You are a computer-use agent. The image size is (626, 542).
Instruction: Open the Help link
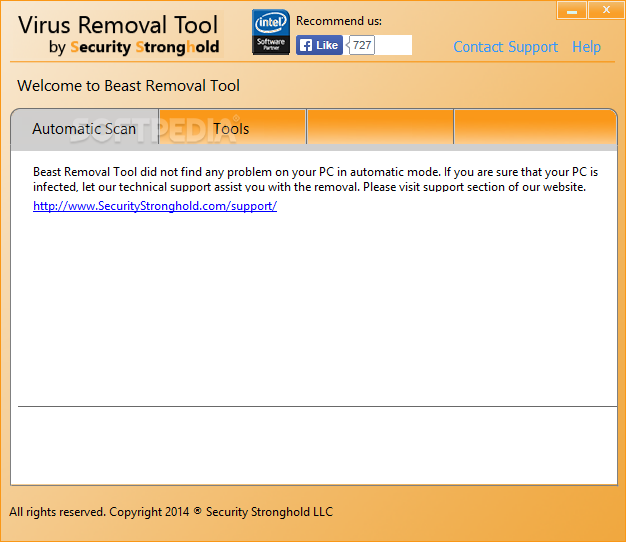586,47
